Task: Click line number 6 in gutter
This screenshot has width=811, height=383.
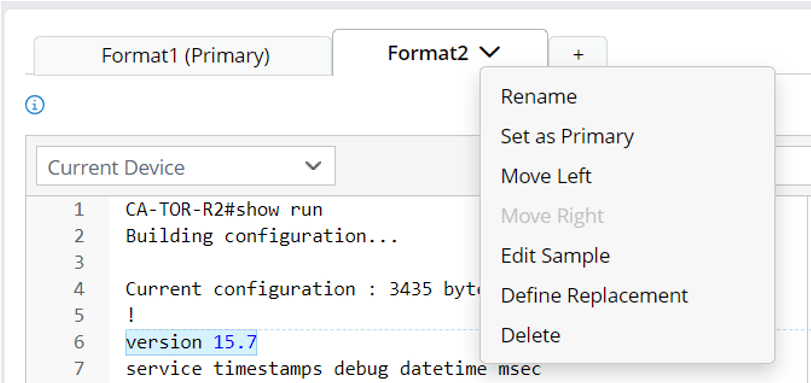Action: pyautogui.click(x=79, y=342)
